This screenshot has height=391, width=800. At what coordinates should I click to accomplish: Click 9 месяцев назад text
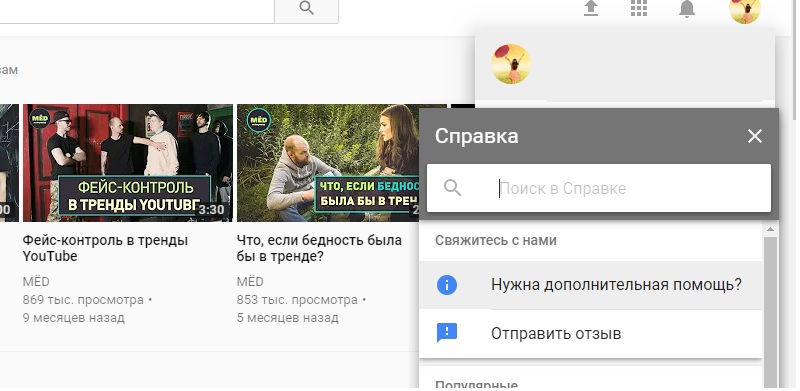(73, 318)
